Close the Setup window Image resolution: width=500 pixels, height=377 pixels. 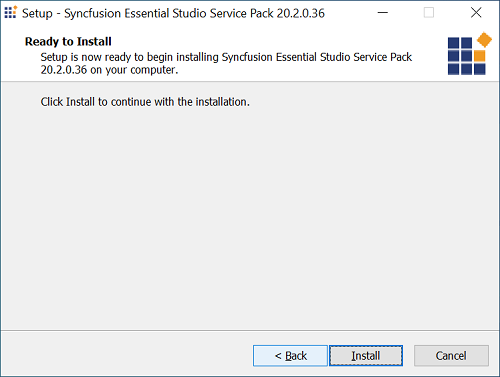tap(476, 13)
